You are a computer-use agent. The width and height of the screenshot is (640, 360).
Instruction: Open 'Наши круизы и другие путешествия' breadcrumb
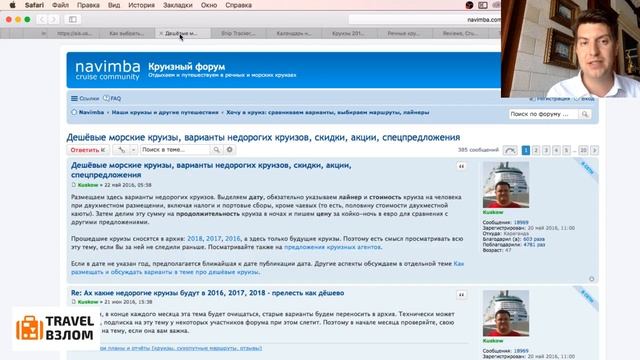165,112
